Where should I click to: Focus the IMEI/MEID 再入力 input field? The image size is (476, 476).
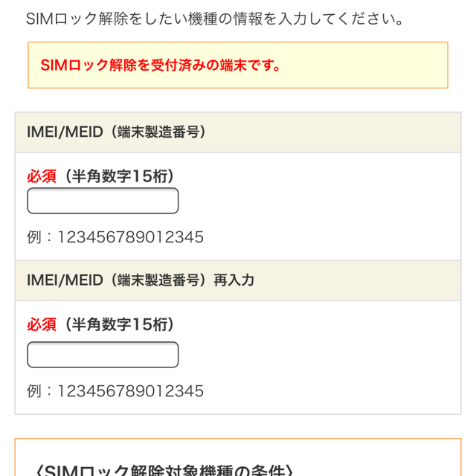tap(103, 355)
